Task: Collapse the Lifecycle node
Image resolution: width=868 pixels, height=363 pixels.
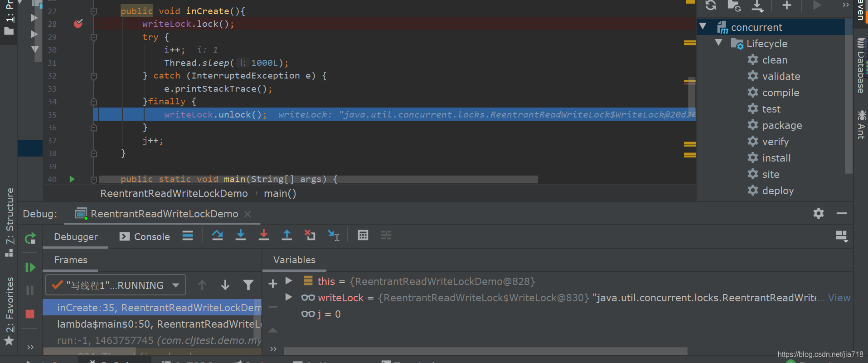Action: [x=718, y=43]
